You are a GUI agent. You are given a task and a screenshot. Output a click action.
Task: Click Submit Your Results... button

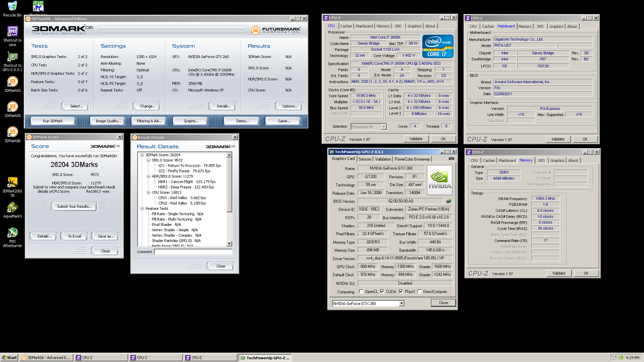point(74,207)
